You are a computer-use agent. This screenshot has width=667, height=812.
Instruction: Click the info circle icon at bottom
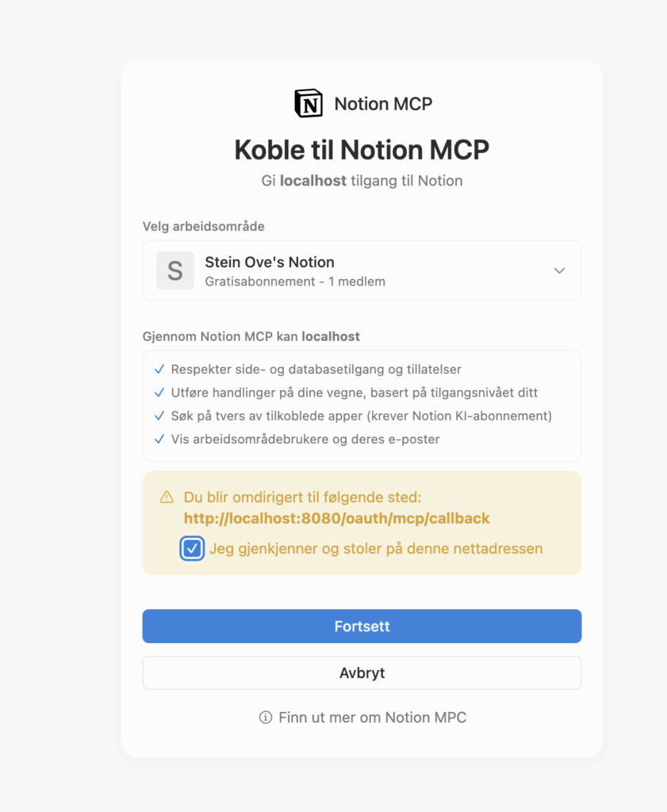pos(266,718)
